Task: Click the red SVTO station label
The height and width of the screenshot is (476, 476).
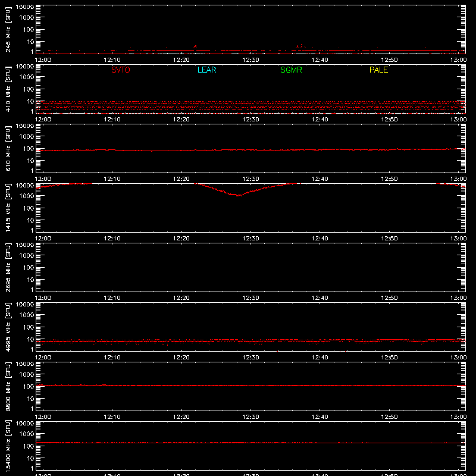Action: (x=121, y=70)
